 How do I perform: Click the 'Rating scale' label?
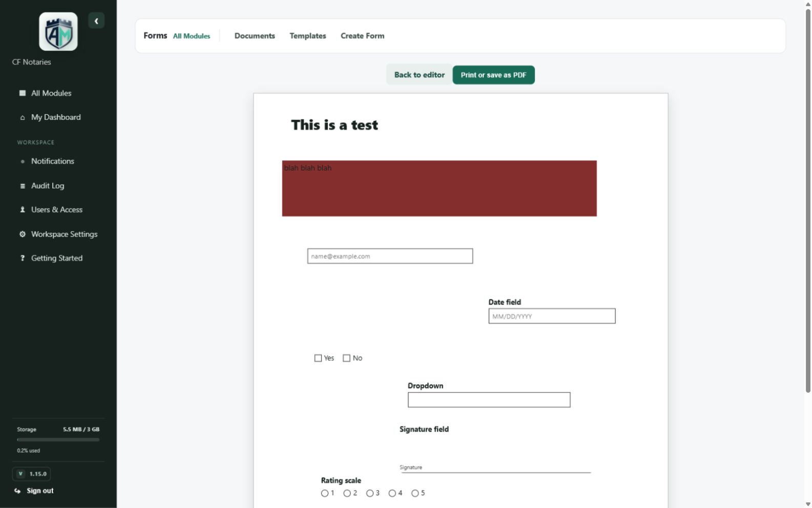pos(341,481)
